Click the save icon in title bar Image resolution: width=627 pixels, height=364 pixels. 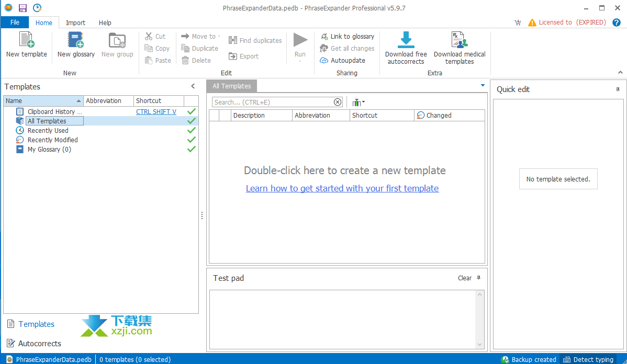[23, 8]
